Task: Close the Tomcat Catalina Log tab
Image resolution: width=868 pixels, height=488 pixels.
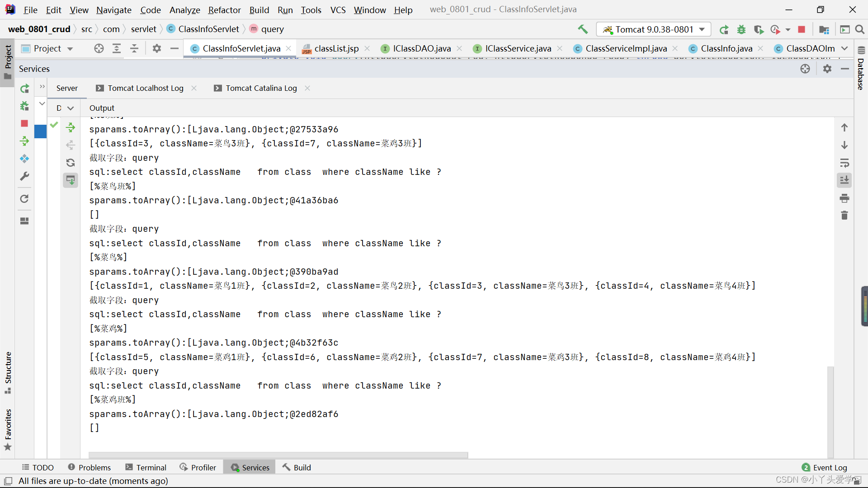Action: pos(307,88)
